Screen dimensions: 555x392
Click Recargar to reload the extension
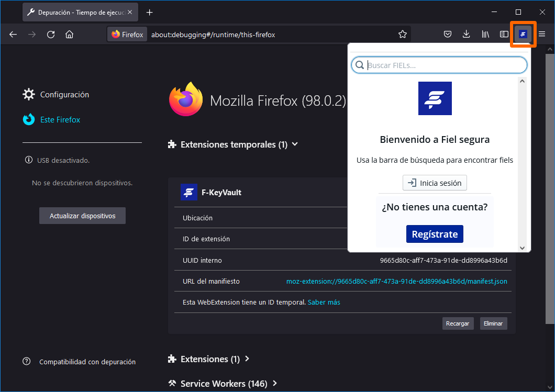(x=458, y=323)
